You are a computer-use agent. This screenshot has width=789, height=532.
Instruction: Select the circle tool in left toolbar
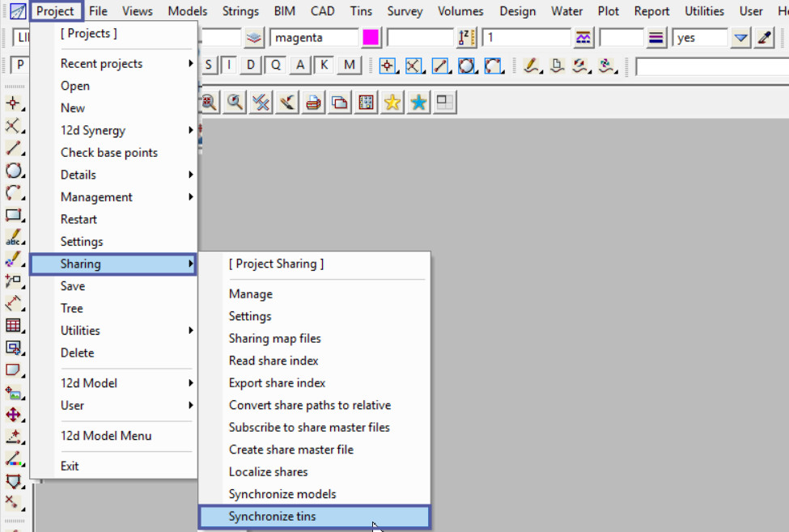(14, 171)
